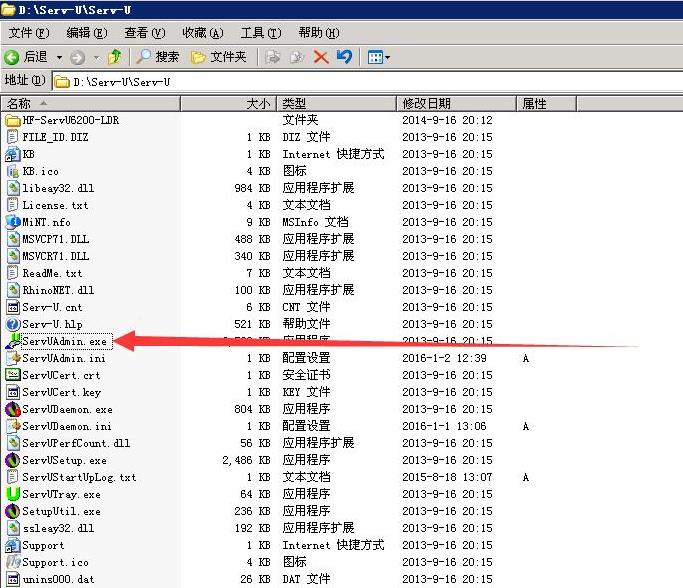Viewport: 683px width, 588px height.
Task: Select the libeay32.dll file icon
Action: pos(13,188)
